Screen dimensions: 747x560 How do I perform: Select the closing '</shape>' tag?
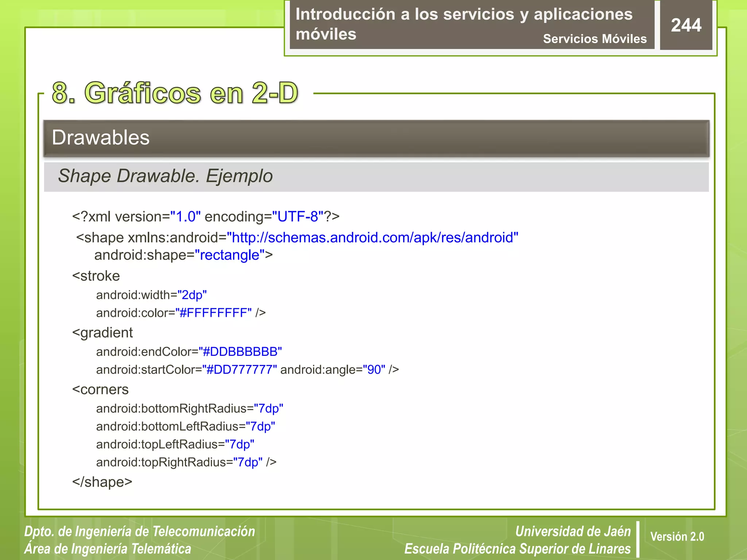pos(102,482)
